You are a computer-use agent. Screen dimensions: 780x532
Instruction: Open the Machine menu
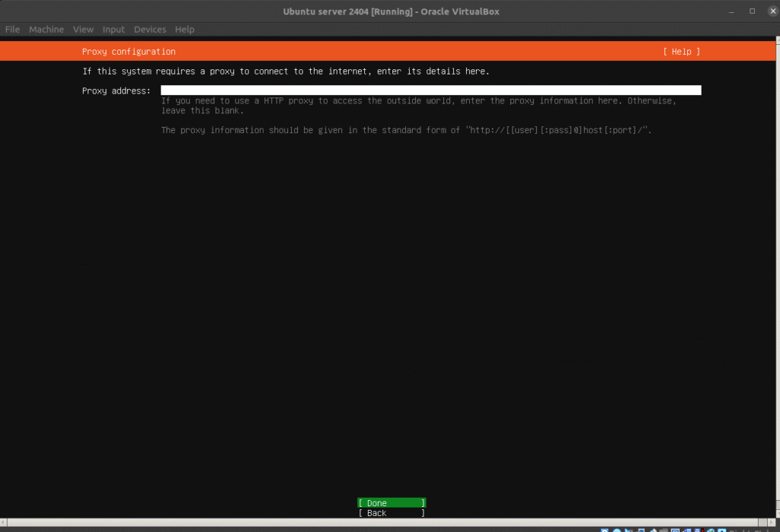tap(46, 30)
